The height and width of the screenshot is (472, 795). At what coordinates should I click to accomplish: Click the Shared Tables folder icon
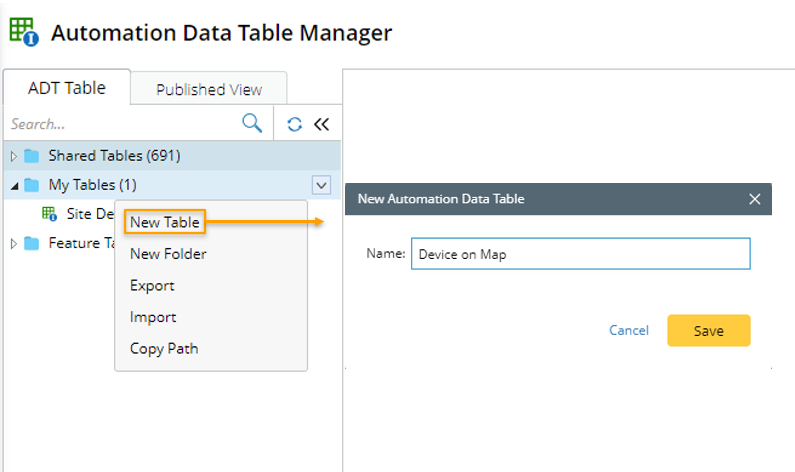point(32,156)
